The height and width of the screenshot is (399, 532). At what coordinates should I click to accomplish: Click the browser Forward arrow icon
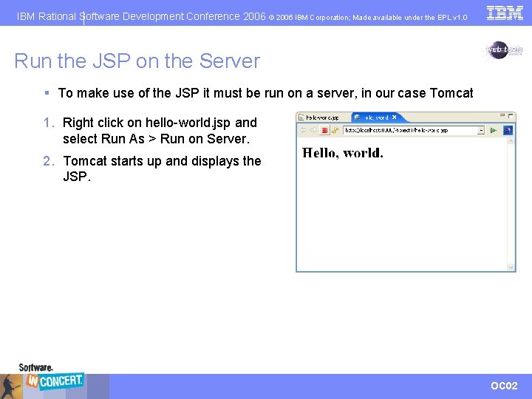pyautogui.click(x=313, y=130)
